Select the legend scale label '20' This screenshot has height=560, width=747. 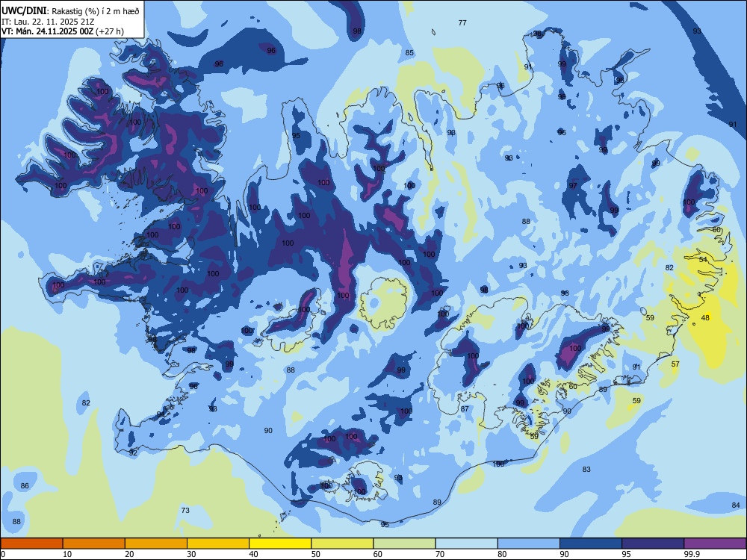coord(129,554)
